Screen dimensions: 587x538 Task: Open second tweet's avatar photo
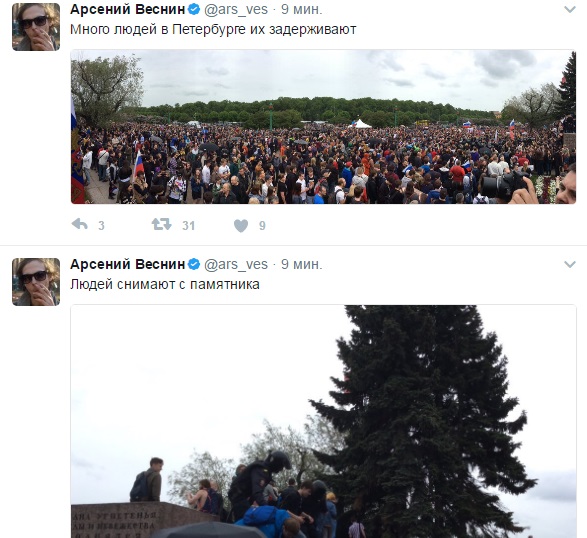click(36, 282)
